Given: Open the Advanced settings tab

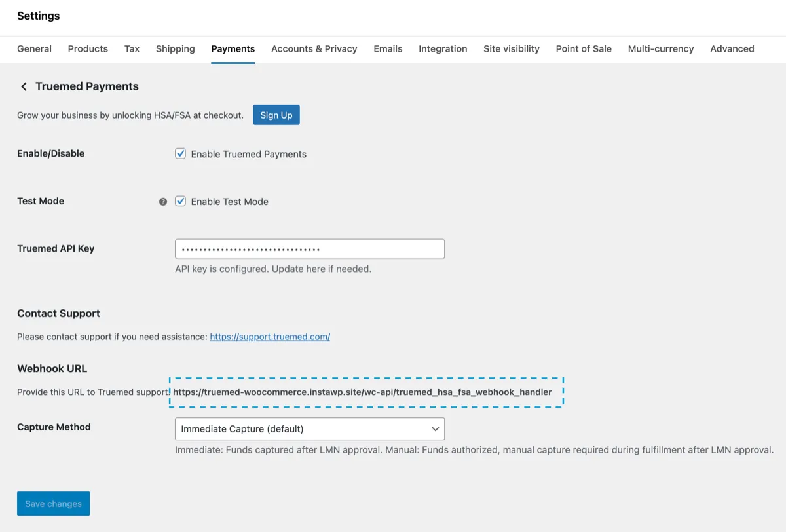Looking at the screenshot, I should click(732, 49).
